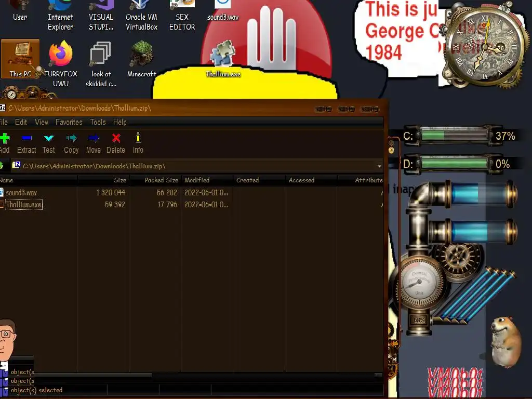The height and width of the screenshot is (399, 532).
Task: Select the This PC desktop icon
Action: click(x=20, y=59)
